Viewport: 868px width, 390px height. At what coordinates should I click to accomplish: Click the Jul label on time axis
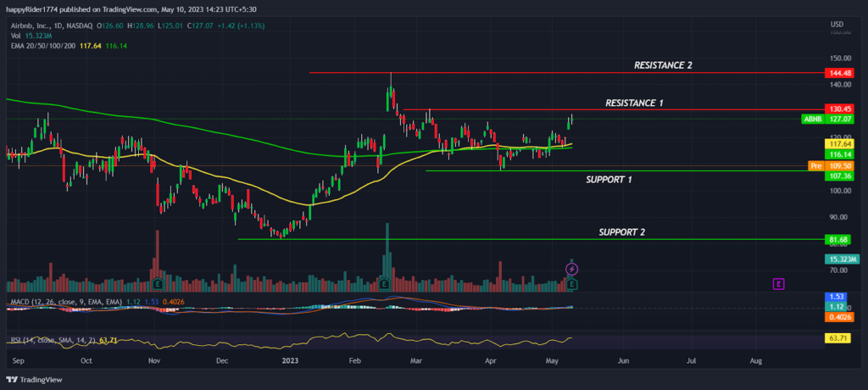pos(690,360)
